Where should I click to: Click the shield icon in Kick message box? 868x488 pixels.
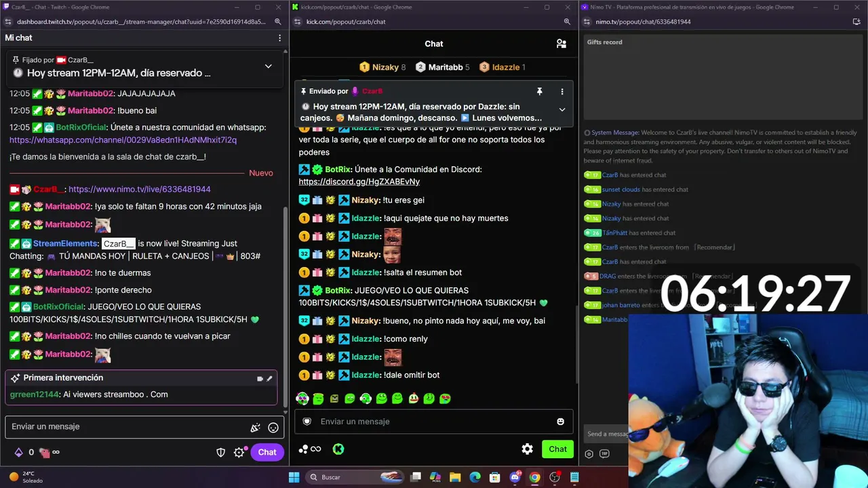[x=307, y=422]
